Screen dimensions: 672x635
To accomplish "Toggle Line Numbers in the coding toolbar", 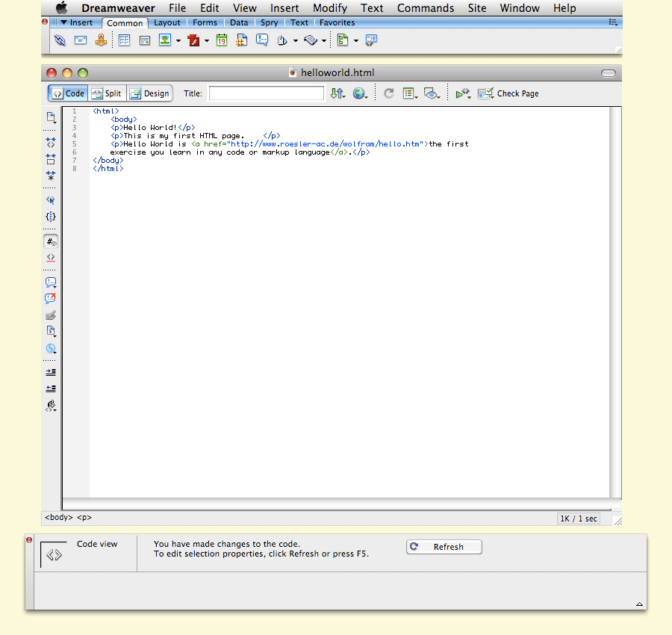I will pyautogui.click(x=51, y=241).
